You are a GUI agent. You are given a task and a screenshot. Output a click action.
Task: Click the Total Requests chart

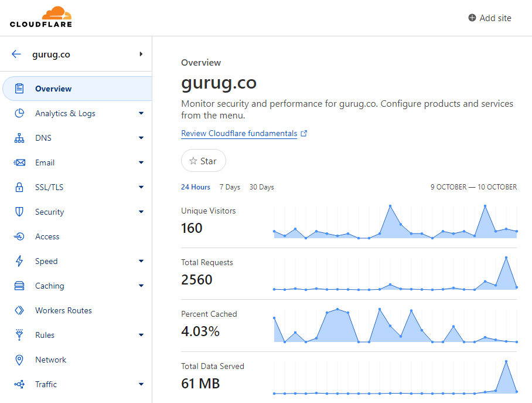(x=395, y=273)
